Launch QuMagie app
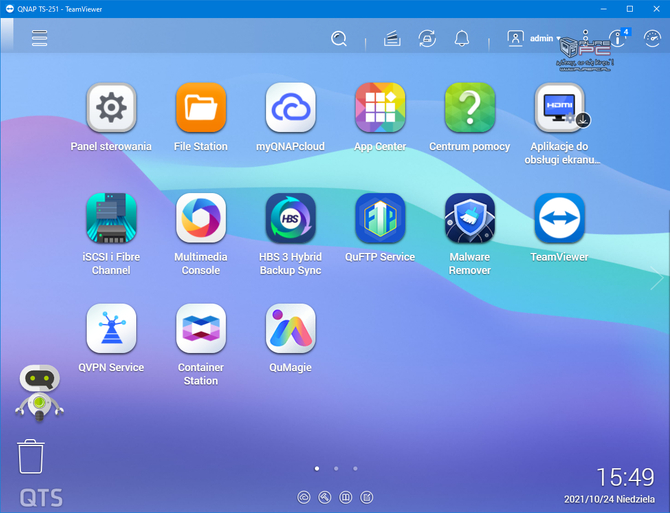The height and width of the screenshot is (513, 670). [x=291, y=328]
